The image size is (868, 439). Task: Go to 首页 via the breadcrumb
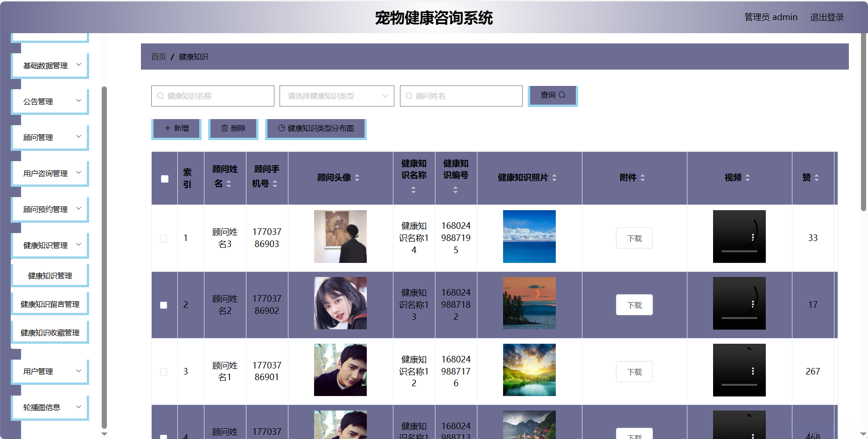pyautogui.click(x=158, y=57)
